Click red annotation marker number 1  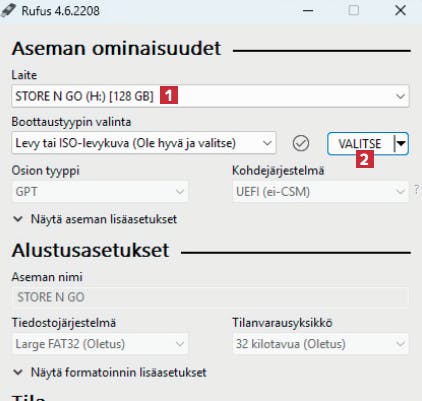tap(169, 95)
